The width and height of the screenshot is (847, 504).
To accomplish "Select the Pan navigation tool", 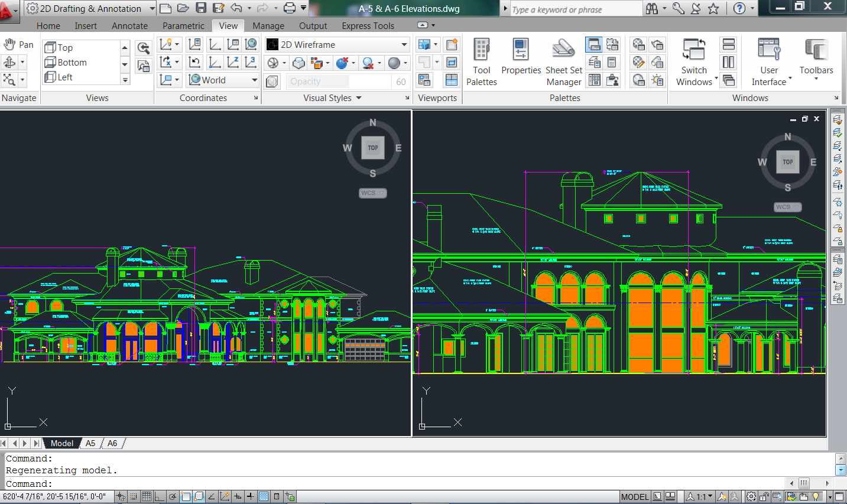I will [x=18, y=45].
